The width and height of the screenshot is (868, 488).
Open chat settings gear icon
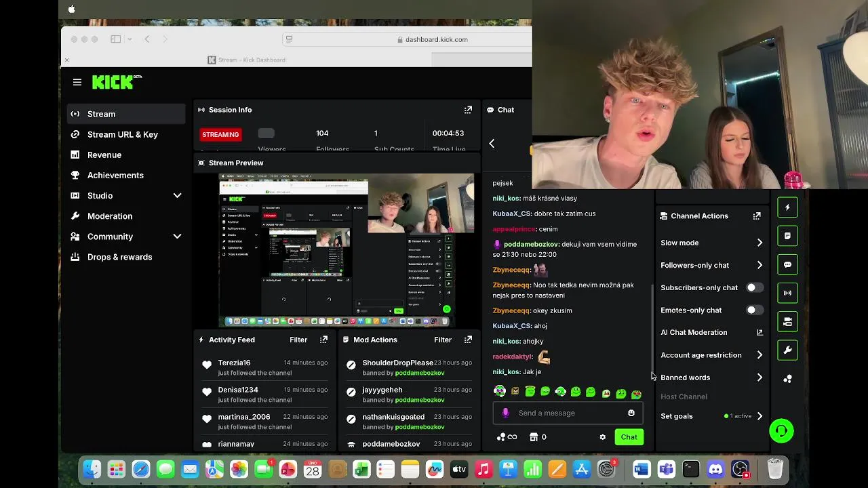click(x=602, y=437)
